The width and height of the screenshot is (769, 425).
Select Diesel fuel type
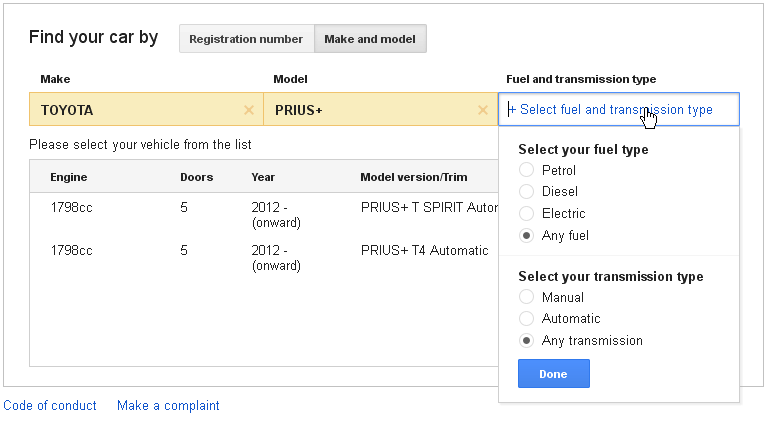[x=526, y=191]
